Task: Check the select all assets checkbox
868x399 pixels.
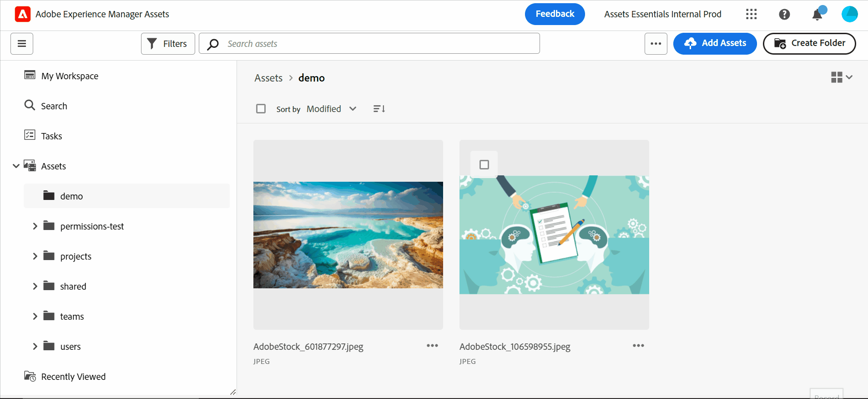Action: [261, 109]
